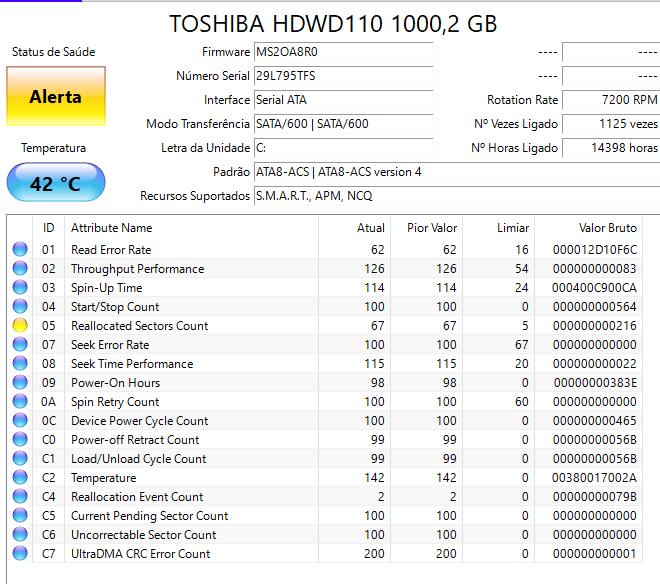660x584 pixels.
Task: Click the status icon for Throughput Performance
Action: [x=20, y=268]
